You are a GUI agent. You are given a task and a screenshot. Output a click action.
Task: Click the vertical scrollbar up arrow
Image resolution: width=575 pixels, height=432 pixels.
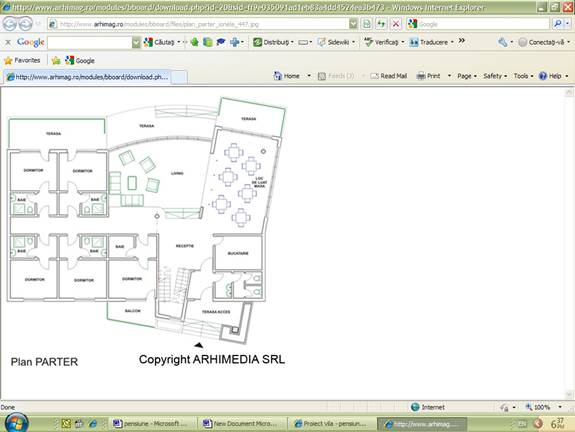(569, 92)
